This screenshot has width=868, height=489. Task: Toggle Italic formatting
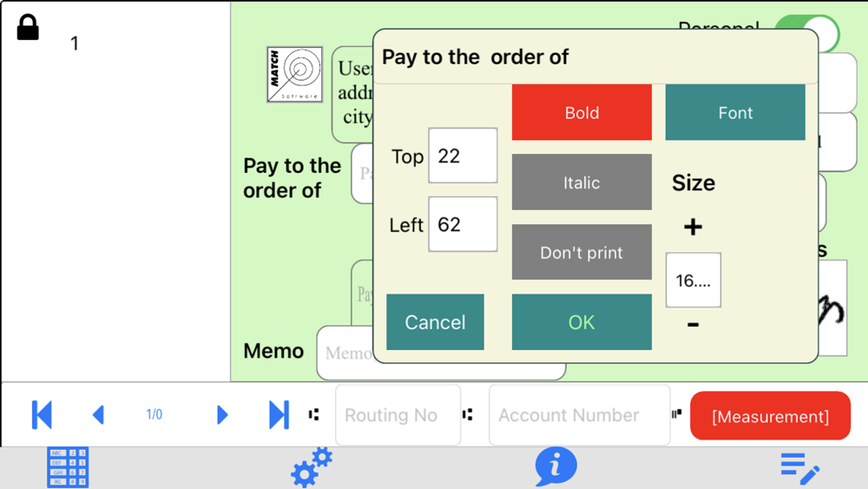pyautogui.click(x=582, y=182)
